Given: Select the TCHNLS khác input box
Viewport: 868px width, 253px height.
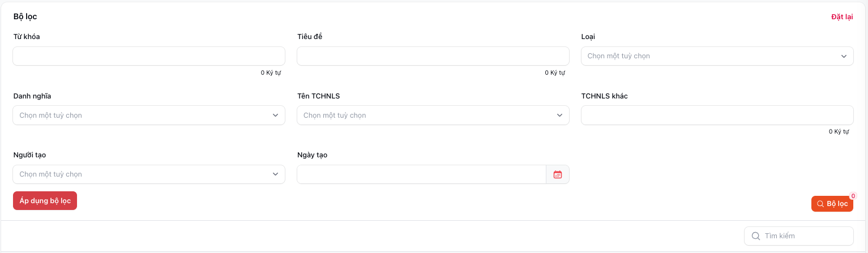Looking at the screenshot, I should pyautogui.click(x=717, y=115).
